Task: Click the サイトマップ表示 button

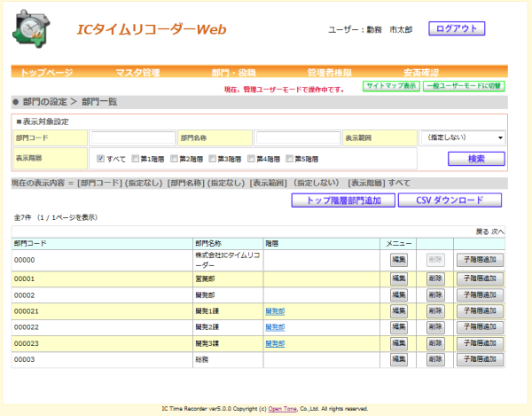Action: (x=391, y=86)
